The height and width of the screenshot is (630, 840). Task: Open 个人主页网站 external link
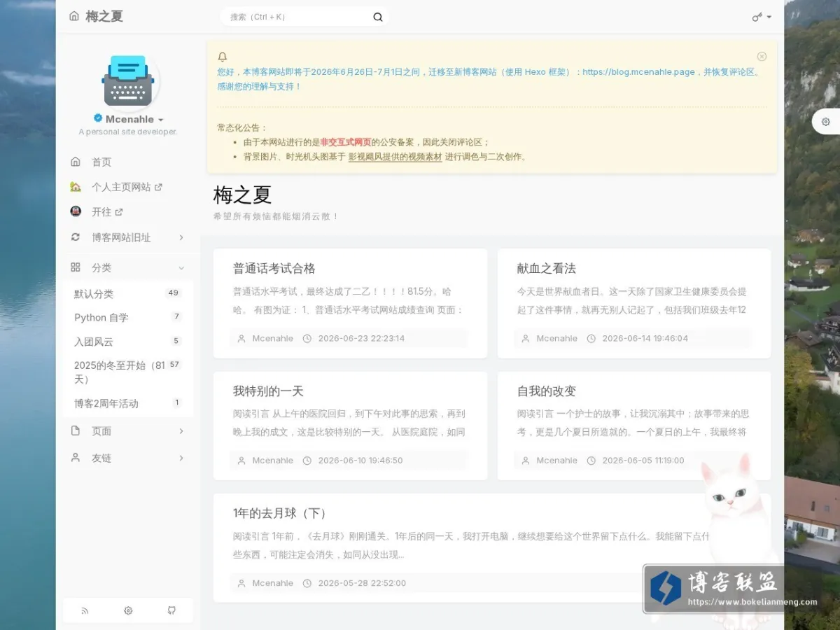click(128, 187)
